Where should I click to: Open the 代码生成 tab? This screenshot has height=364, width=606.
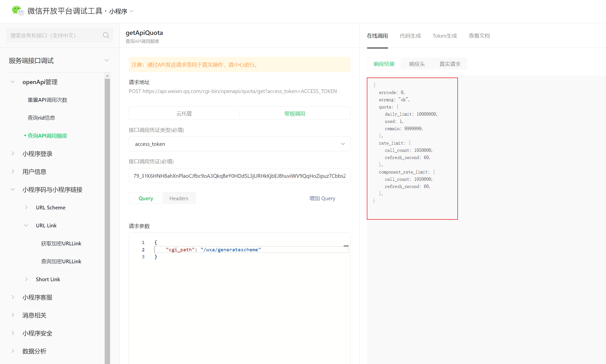tap(410, 36)
